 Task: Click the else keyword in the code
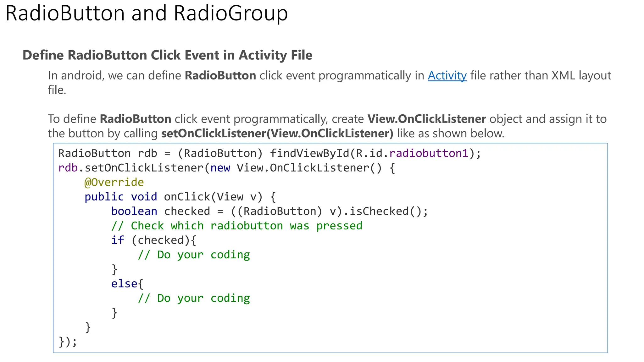(124, 283)
